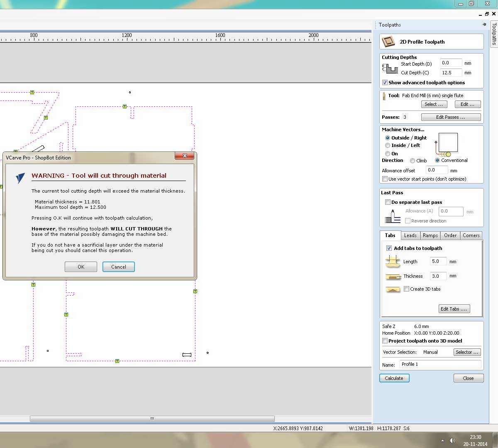This screenshot has height=448, width=498.
Task: Close the warning dialog with the red X
Action: tap(184, 156)
